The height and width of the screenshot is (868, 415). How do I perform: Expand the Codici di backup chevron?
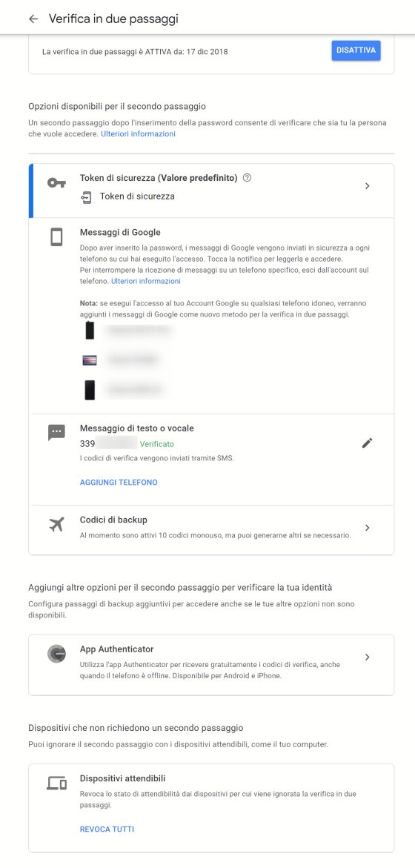tap(368, 528)
